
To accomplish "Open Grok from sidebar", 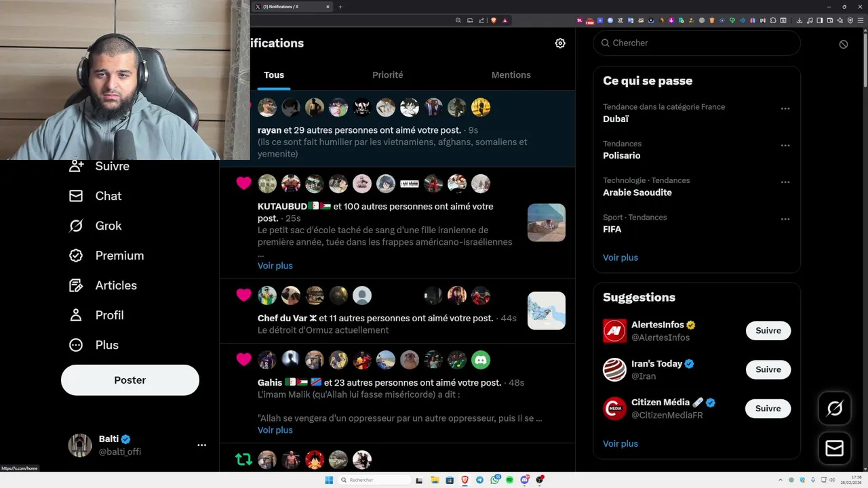I will 95,226.
